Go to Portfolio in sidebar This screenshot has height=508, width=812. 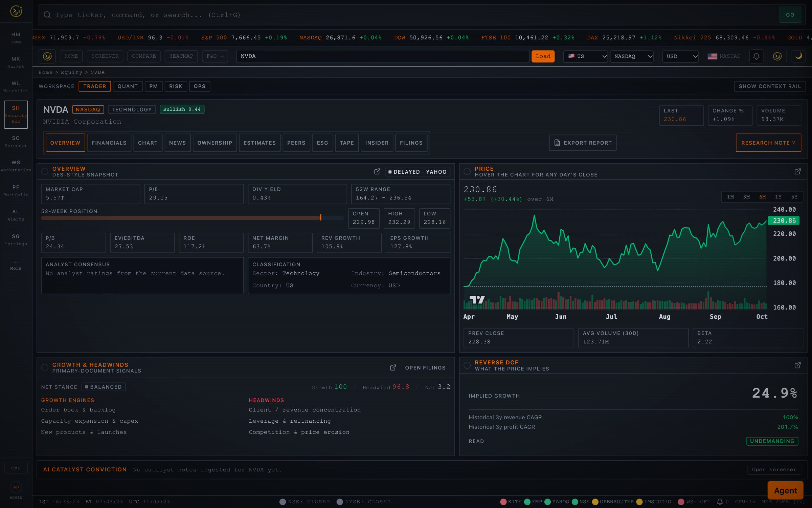pyautogui.click(x=16, y=191)
